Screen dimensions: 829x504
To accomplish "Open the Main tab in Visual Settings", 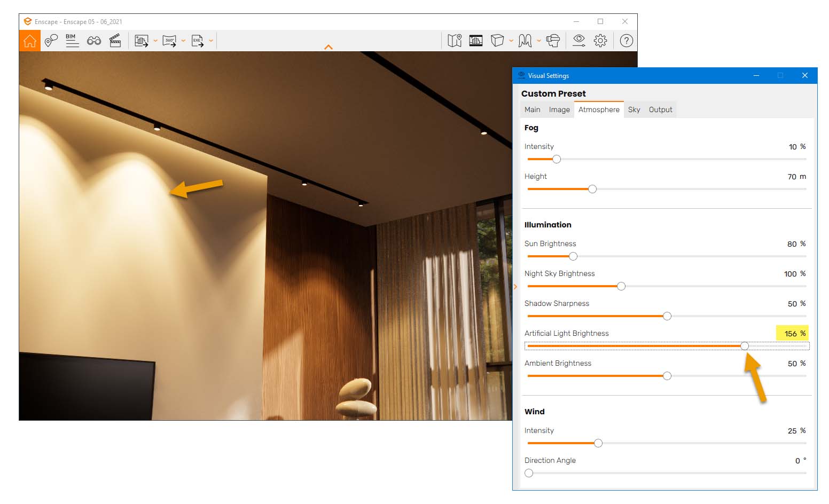I will coord(533,109).
